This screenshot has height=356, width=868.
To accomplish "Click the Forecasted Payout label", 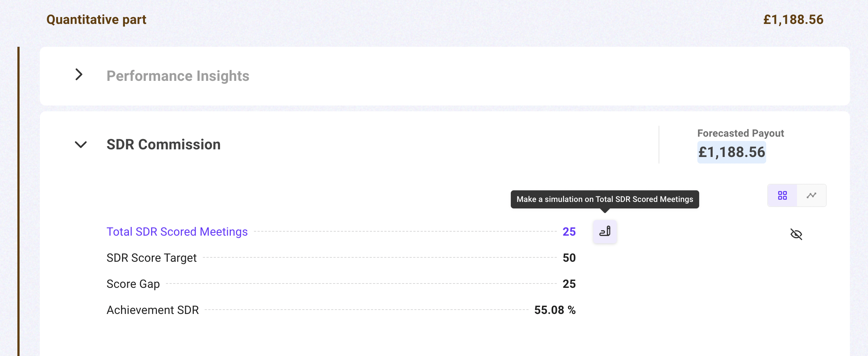I will click(740, 133).
